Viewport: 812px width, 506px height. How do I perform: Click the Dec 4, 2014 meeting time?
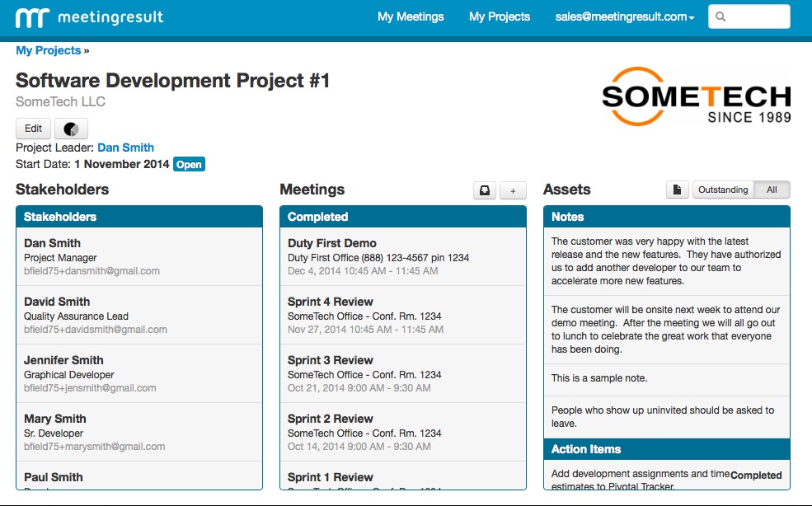click(363, 271)
